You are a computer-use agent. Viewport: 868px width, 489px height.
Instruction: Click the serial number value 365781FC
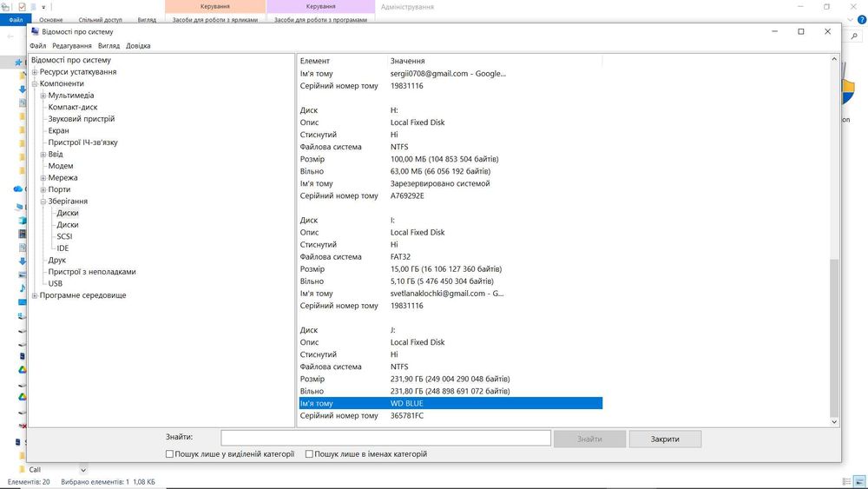coord(407,416)
